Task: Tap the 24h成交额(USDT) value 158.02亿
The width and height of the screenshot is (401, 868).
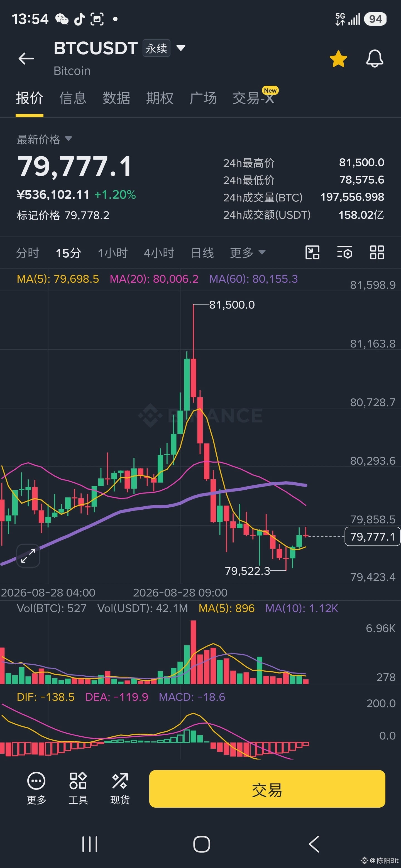Action: coord(361,215)
